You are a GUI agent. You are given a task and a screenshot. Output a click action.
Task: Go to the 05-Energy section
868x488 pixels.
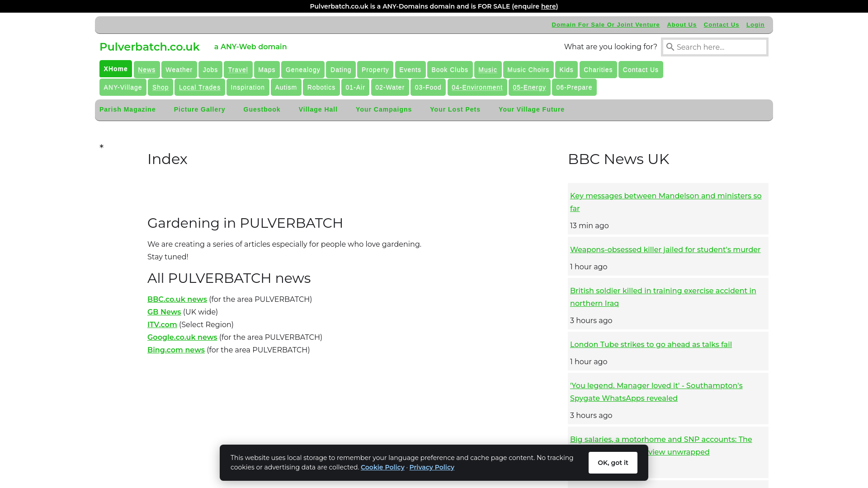529,87
